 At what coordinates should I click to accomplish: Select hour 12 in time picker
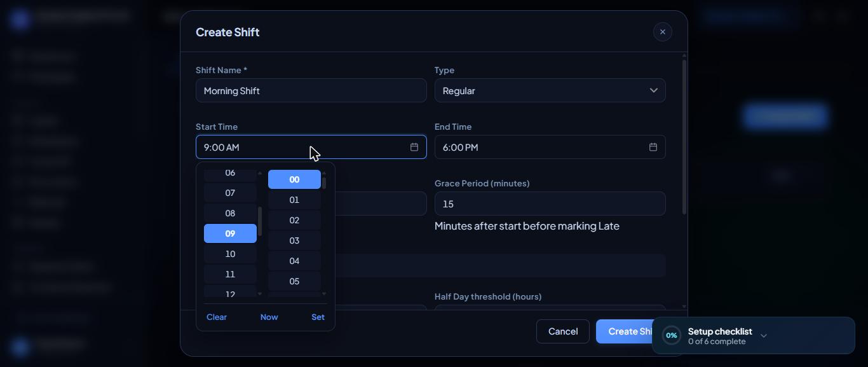point(230,293)
